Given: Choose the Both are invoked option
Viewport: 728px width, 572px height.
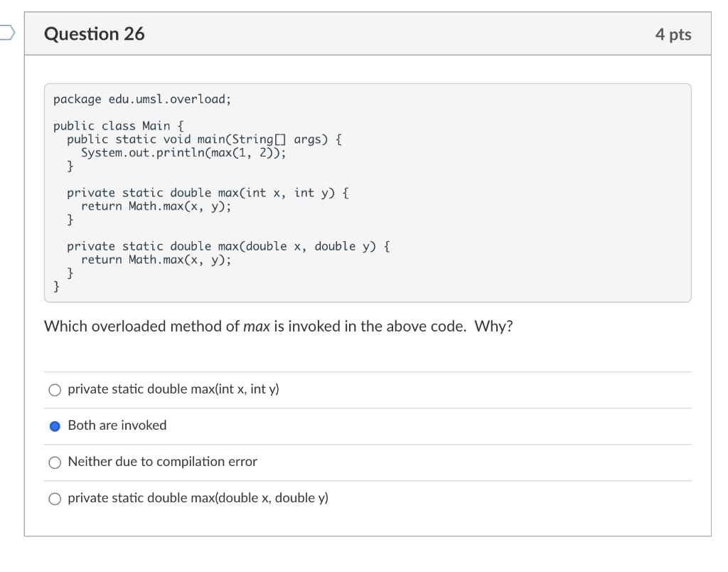Looking at the screenshot, I should (55, 426).
